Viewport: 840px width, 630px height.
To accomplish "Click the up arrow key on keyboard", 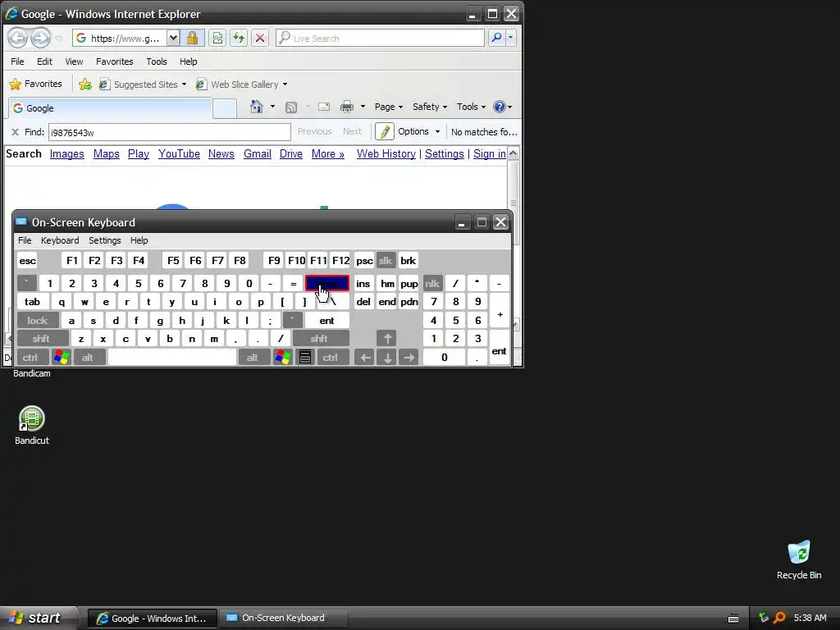I will coord(387,339).
